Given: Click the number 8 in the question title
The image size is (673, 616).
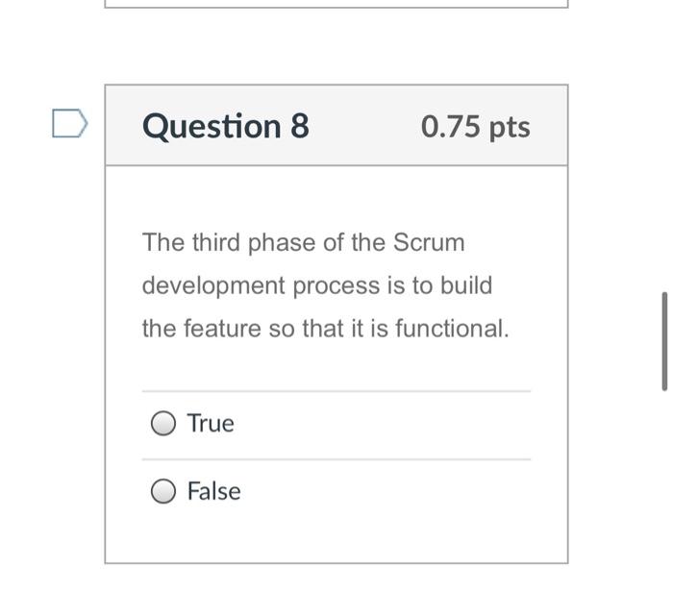Looking at the screenshot, I should click(x=298, y=127).
